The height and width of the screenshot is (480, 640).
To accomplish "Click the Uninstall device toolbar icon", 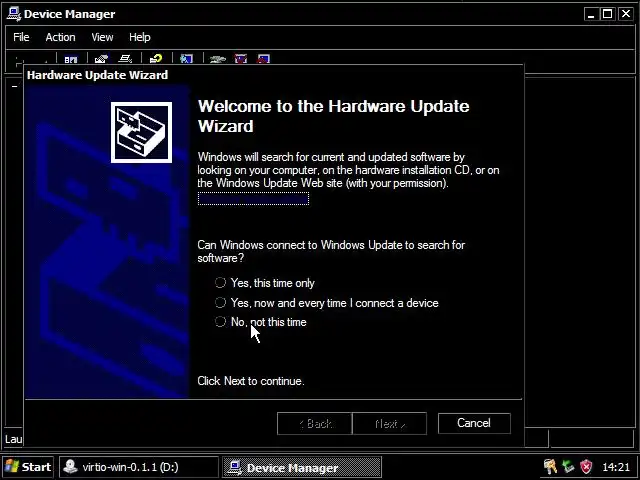I will tap(240, 60).
